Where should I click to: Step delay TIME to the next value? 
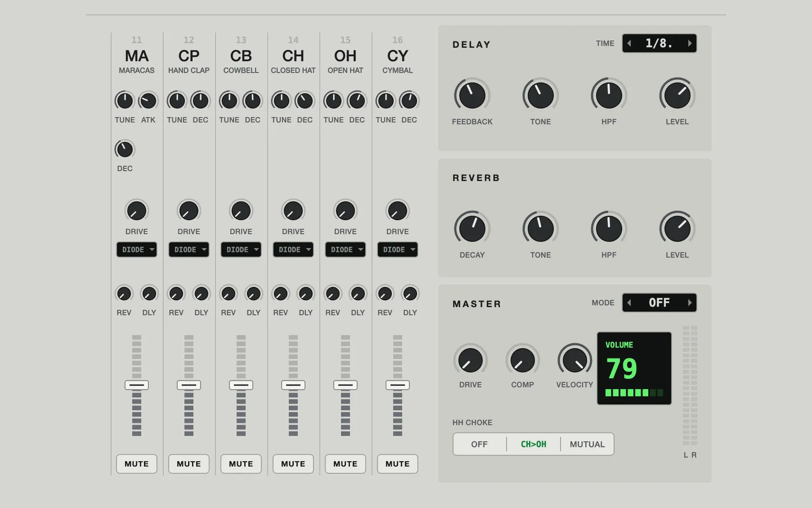pyautogui.click(x=690, y=43)
